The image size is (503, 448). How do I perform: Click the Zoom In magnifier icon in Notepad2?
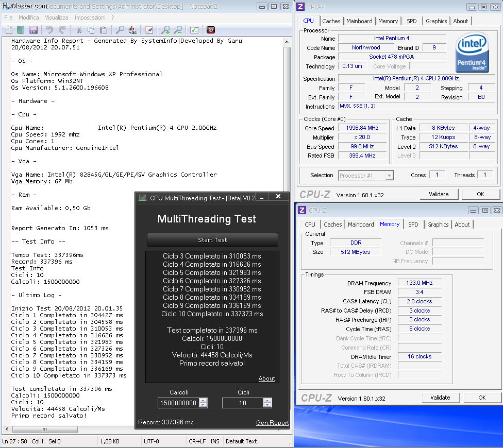[x=165, y=30]
